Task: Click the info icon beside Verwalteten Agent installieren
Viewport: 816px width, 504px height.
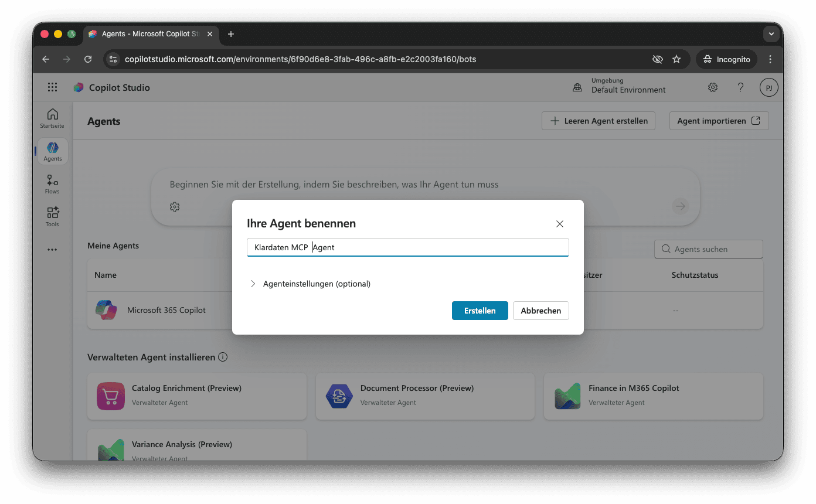Action: click(x=223, y=357)
